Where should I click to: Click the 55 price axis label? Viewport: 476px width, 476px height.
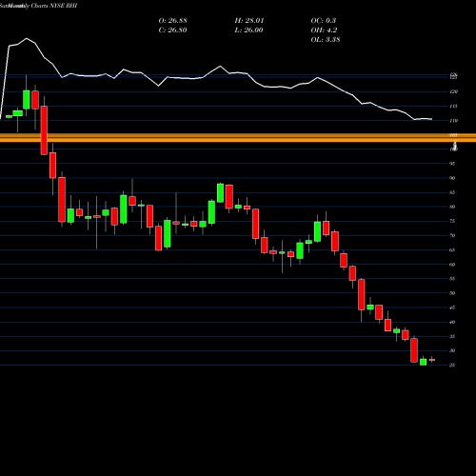(452, 279)
